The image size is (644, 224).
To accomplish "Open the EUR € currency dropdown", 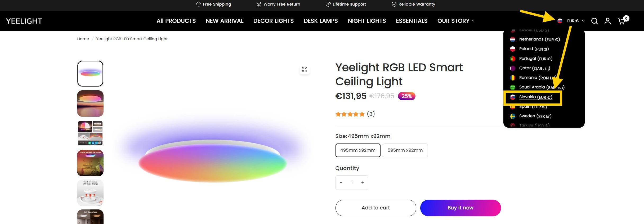I will point(576,21).
